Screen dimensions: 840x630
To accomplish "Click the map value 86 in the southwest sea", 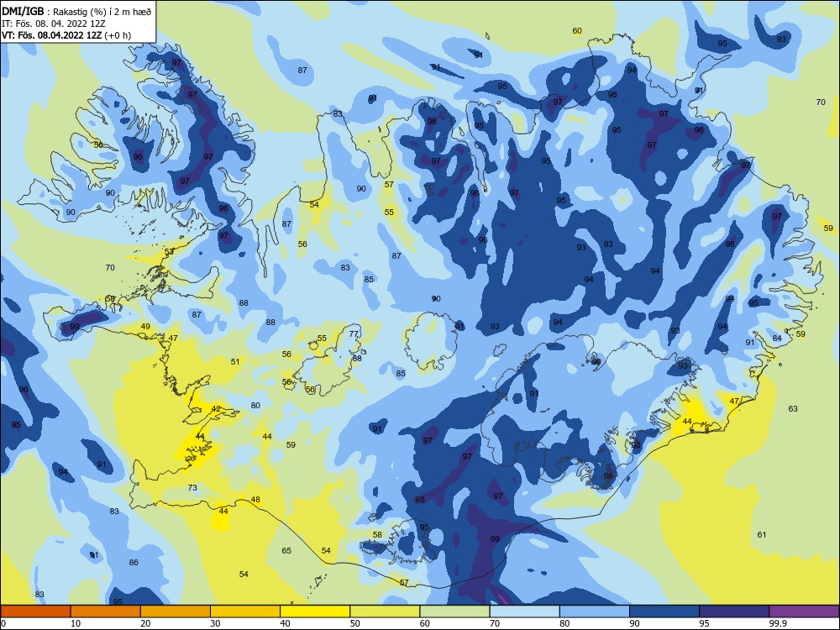I will point(134,563).
